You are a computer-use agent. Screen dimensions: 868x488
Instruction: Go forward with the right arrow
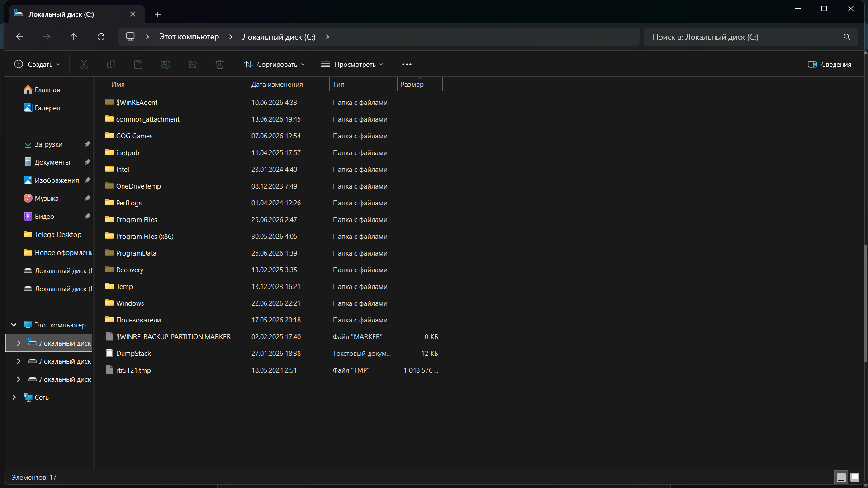pos(47,37)
